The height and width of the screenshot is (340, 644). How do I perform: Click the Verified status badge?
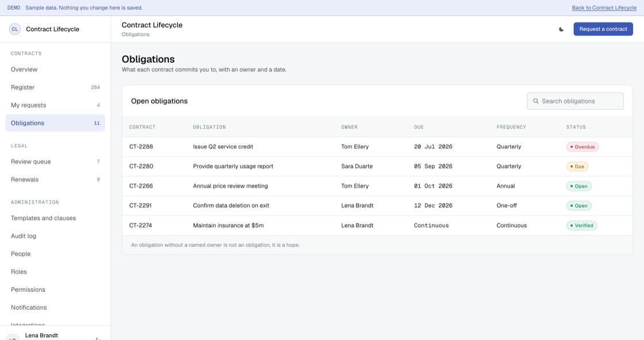pos(581,226)
